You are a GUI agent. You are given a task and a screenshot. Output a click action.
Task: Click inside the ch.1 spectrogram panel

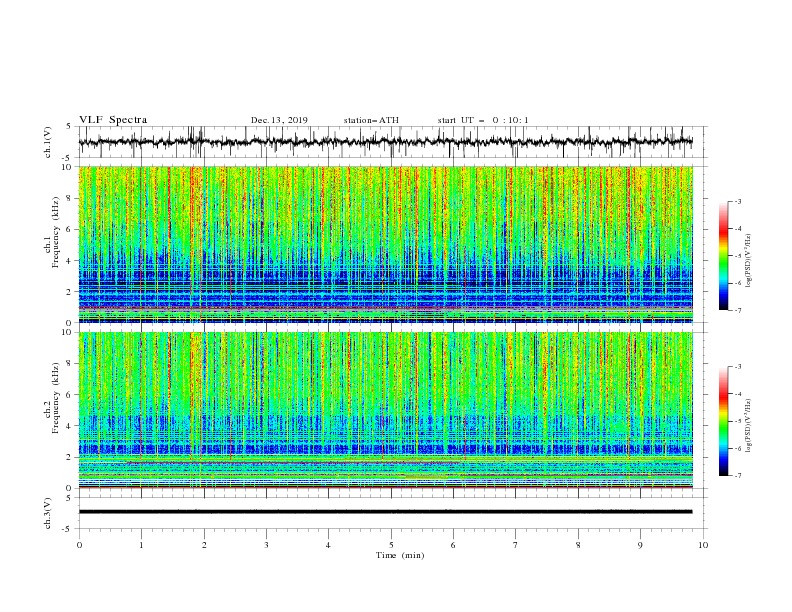click(x=385, y=244)
